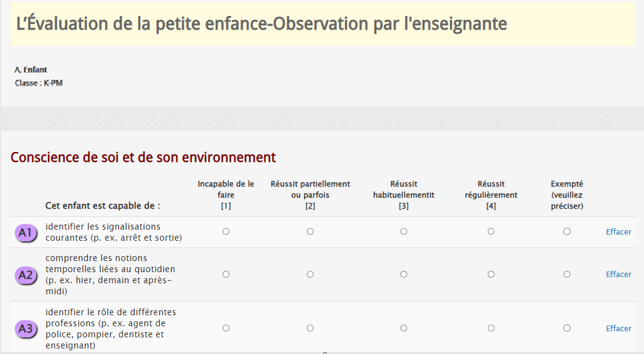644x354 pixels.
Task: Select 'Exempté' radio for question A3
Action: point(566,328)
